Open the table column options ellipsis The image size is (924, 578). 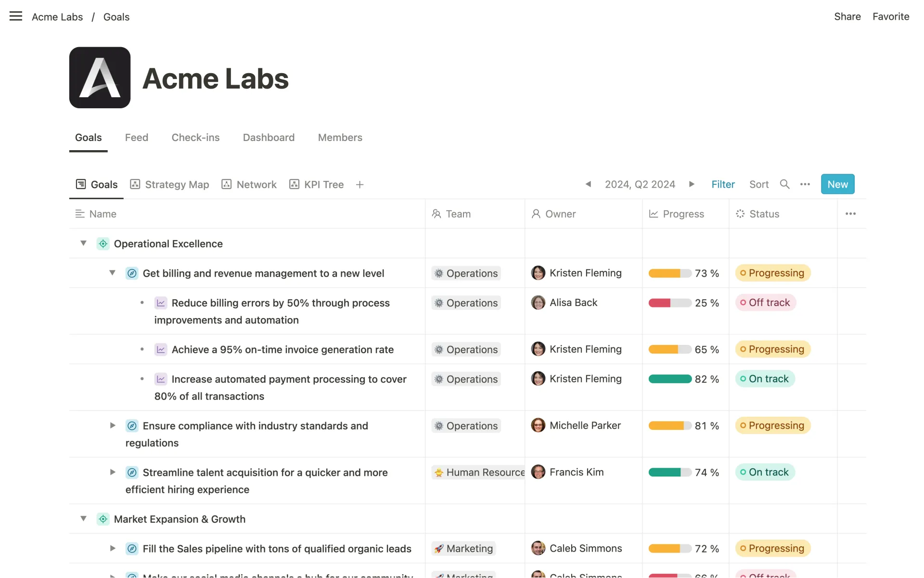(850, 214)
